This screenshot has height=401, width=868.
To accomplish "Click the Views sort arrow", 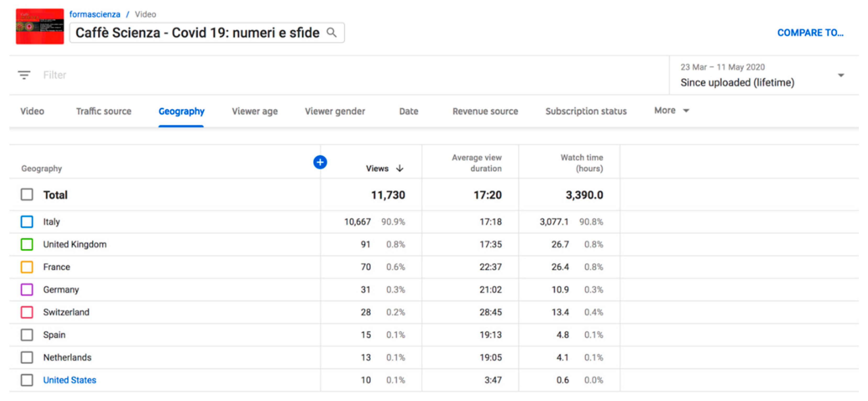I will click(400, 168).
